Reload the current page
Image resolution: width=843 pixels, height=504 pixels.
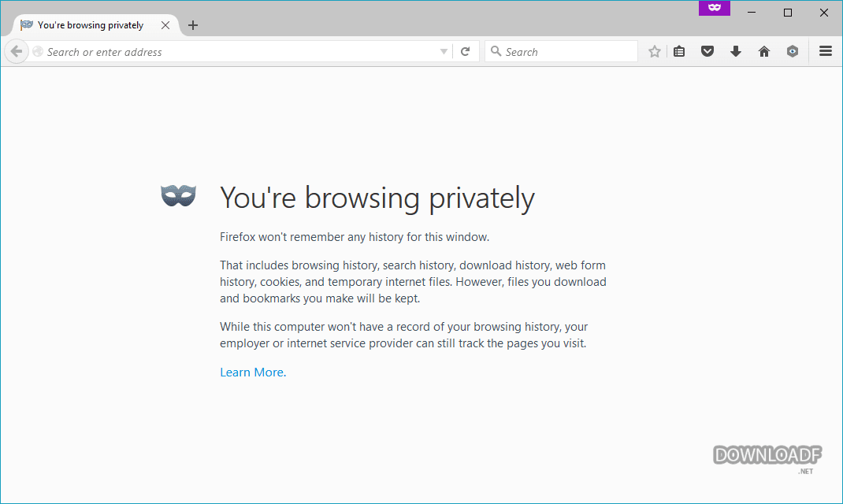(465, 52)
